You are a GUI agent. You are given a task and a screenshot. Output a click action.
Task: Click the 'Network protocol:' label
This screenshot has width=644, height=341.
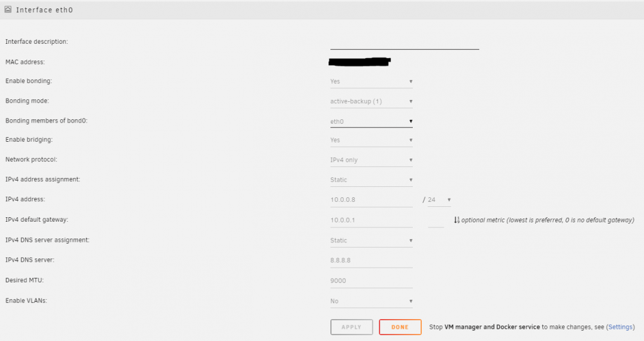pyautogui.click(x=31, y=159)
